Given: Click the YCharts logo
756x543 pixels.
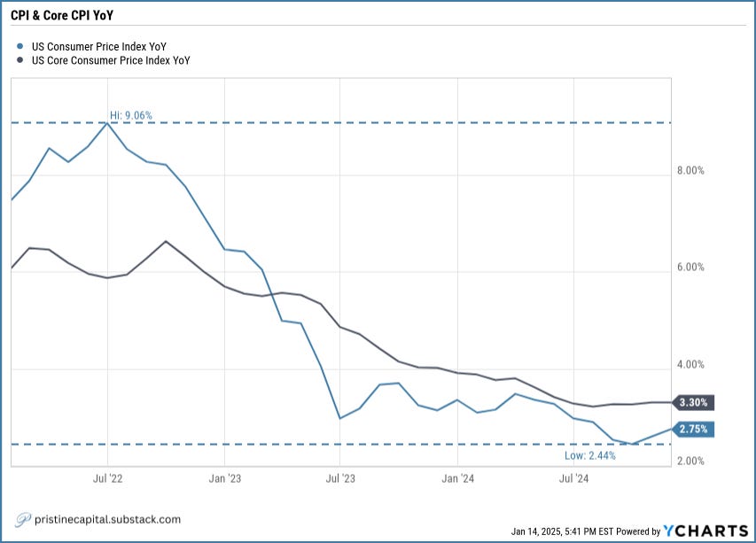Looking at the screenshot, I should [x=705, y=531].
